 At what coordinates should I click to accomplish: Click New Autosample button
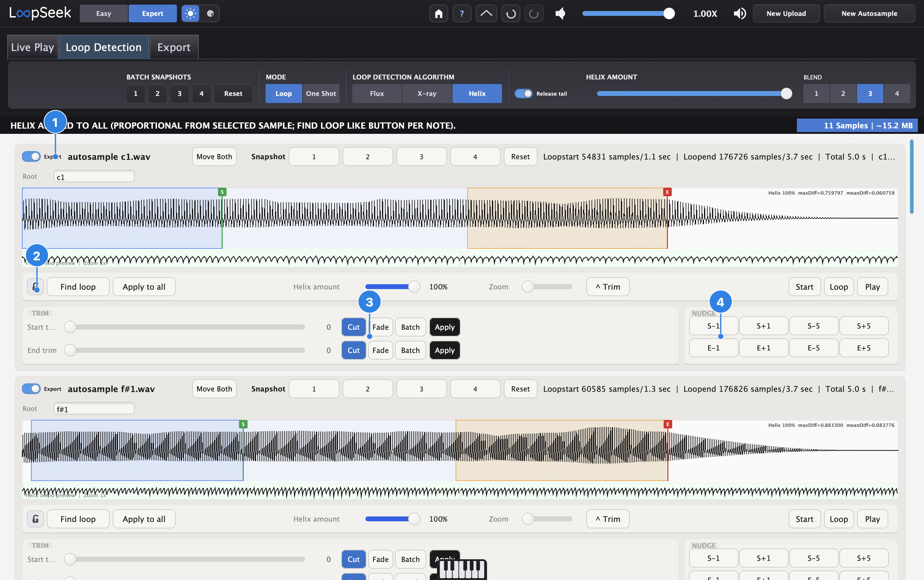[x=869, y=13]
